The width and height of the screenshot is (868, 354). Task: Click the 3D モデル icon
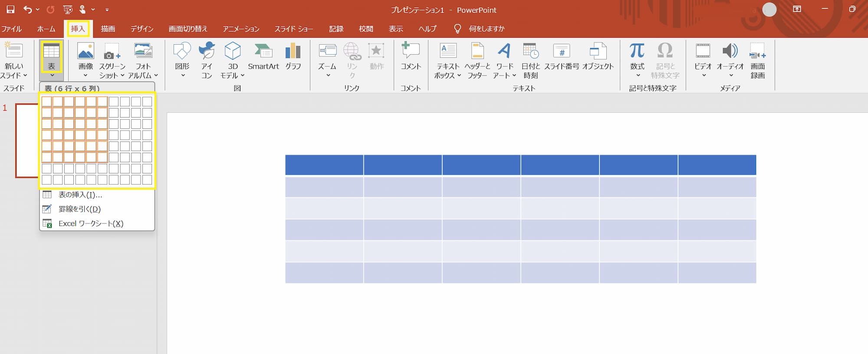tap(233, 51)
